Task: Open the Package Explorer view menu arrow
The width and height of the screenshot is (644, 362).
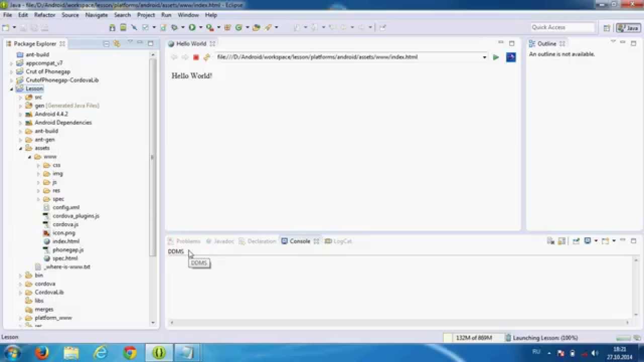Action: coord(130,42)
